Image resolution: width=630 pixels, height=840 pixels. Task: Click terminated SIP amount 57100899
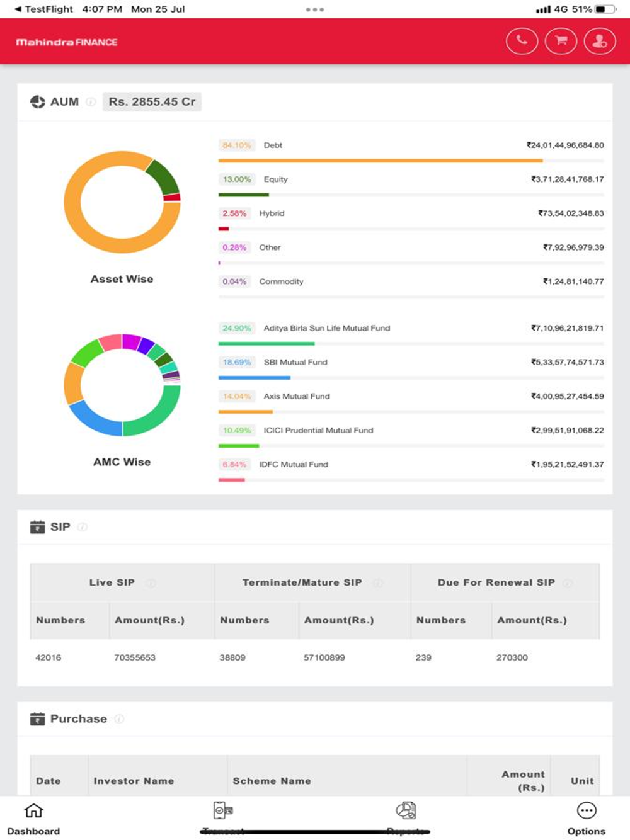click(324, 657)
